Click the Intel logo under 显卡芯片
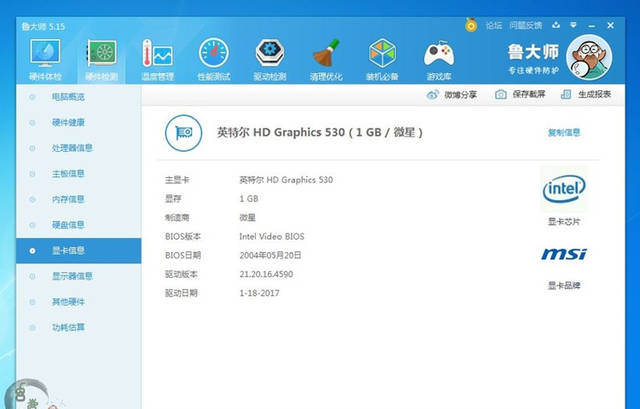The width and height of the screenshot is (640, 409). coord(564,189)
